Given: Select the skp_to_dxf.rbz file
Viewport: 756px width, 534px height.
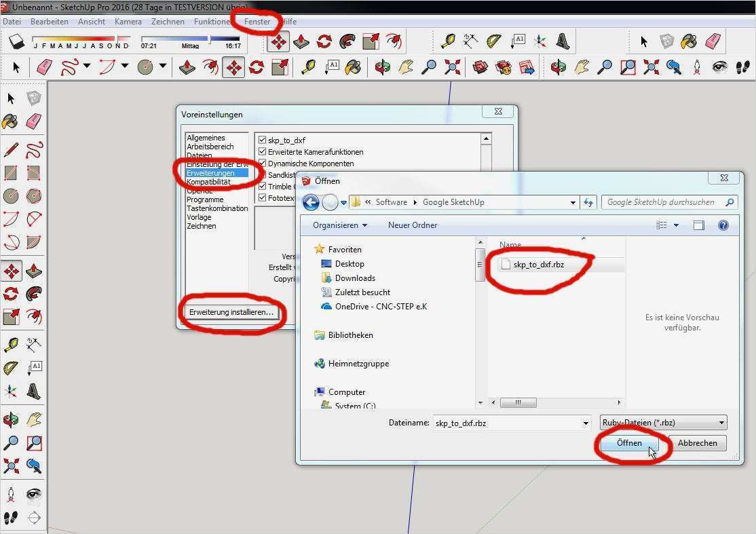Looking at the screenshot, I should coord(539,265).
